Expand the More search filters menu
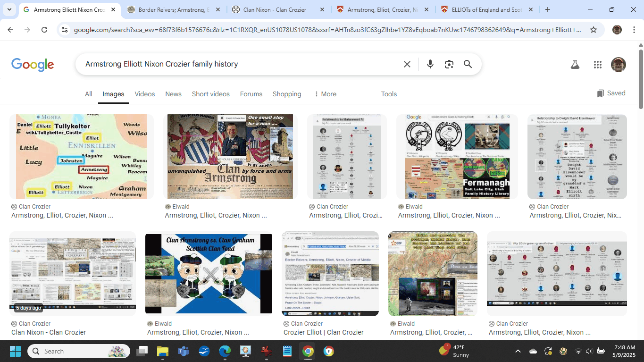Screen dimensions: 644x362 tap(325, 94)
